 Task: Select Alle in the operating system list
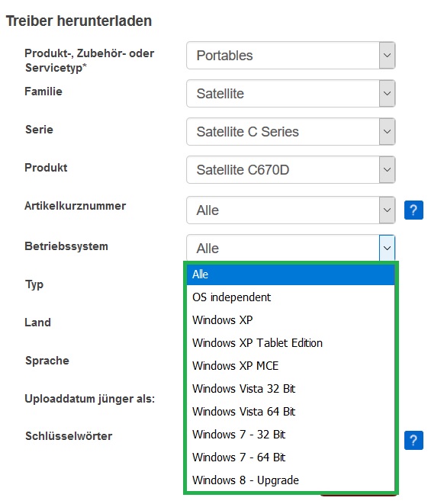[291, 274]
